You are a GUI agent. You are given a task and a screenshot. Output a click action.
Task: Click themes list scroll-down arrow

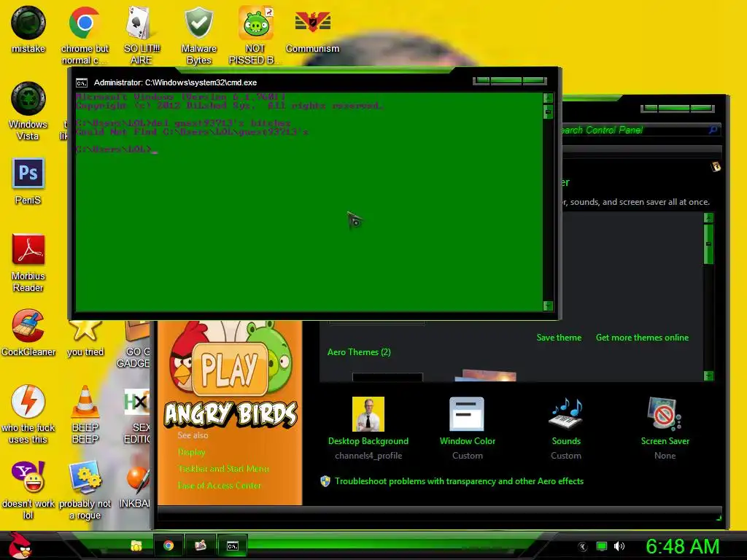coord(708,376)
